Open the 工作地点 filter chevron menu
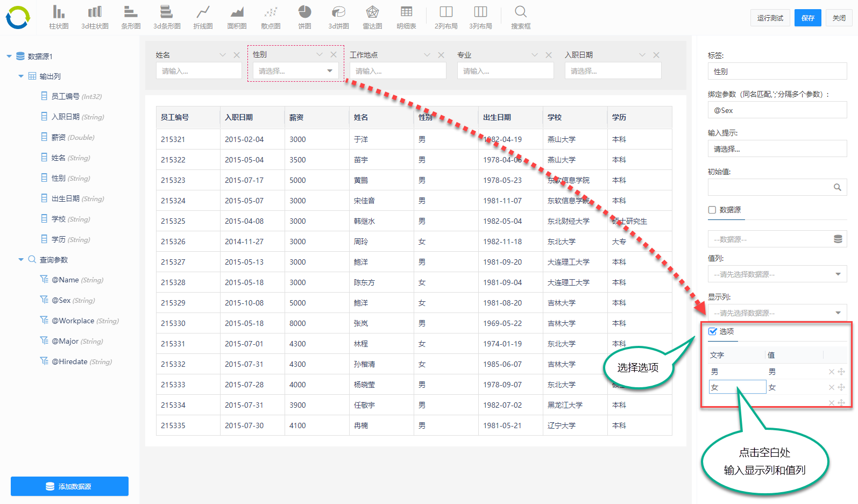The height and width of the screenshot is (504, 858). pyautogui.click(x=427, y=55)
